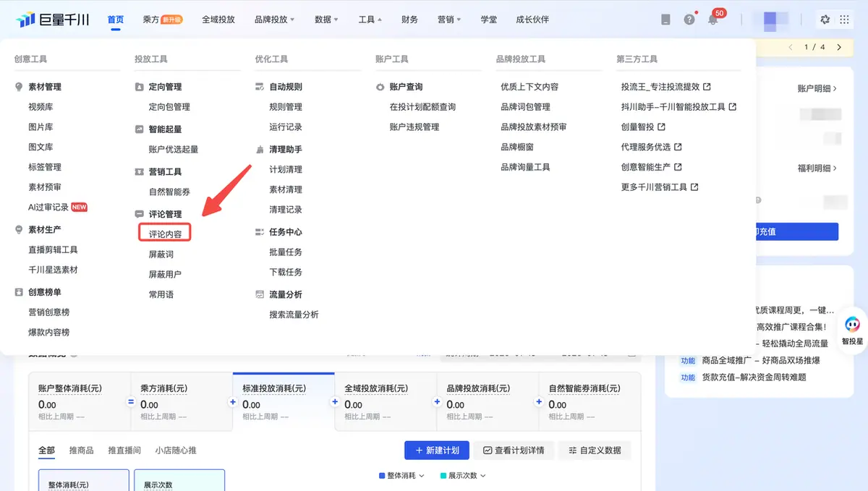
Task: Open 定向包管理 item
Action: point(169,107)
